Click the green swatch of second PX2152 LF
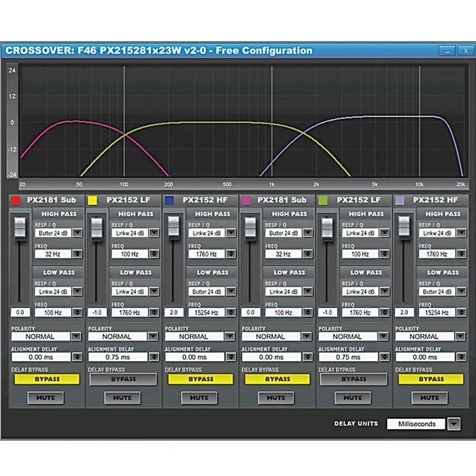The width and height of the screenshot is (476, 476). 323,201
